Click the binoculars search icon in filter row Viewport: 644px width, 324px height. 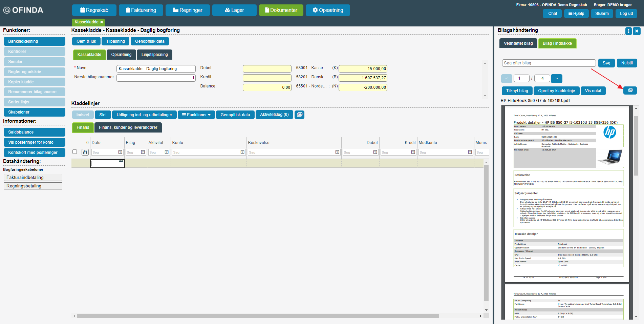pos(85,152)
